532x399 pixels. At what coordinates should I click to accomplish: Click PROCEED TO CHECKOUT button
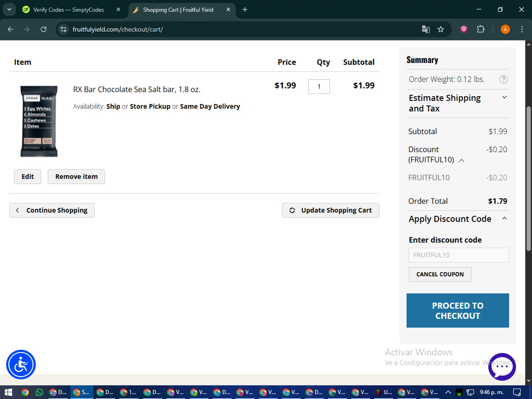tap(458, 310)
